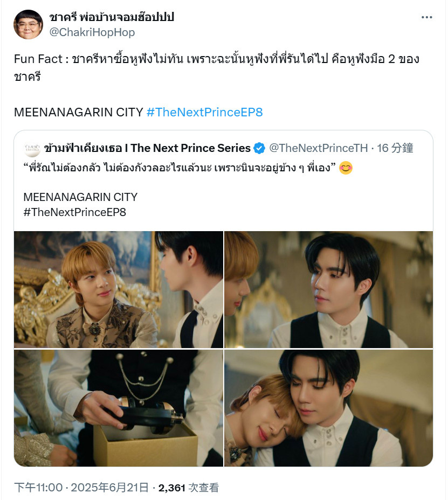Click The Next Prince Series small avatar
Screen dimensions: 448x500
pos(32,149)
